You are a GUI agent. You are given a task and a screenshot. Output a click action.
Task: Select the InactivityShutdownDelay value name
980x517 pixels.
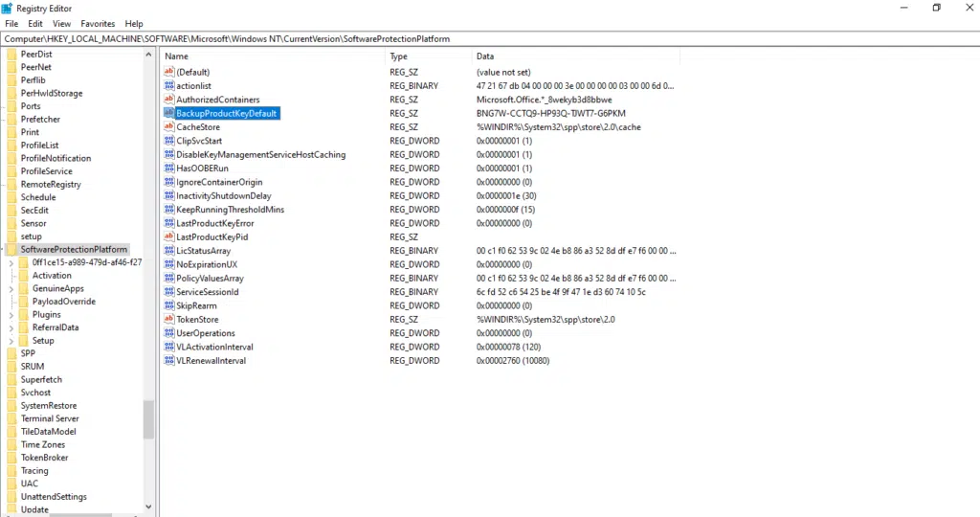(x=224, y=195)
